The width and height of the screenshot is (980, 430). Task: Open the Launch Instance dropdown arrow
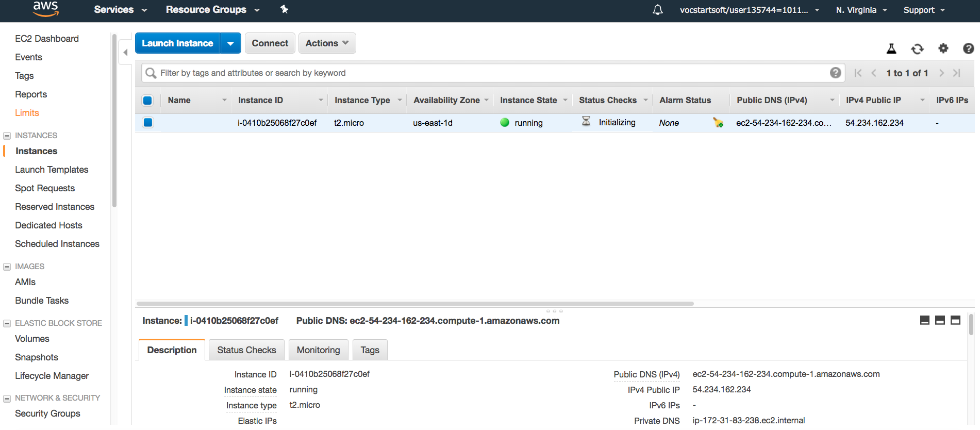[230, 43]
